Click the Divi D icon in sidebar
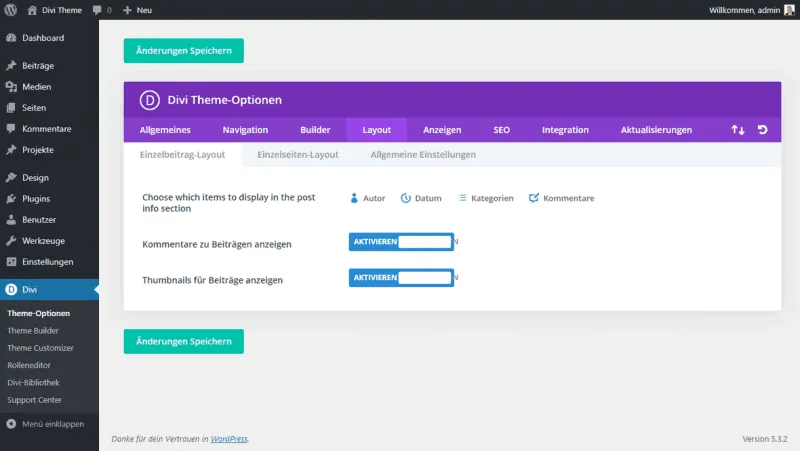This screenshot has width=800, height=451. coord(11,289)
